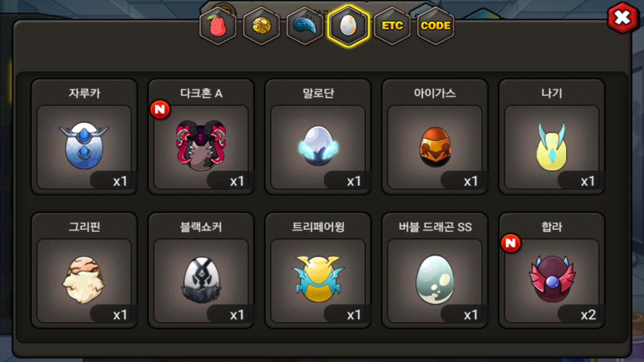This screenshot has width=644, height=362.
Task: Close the inventory window with red X
Action: (623, 18)
